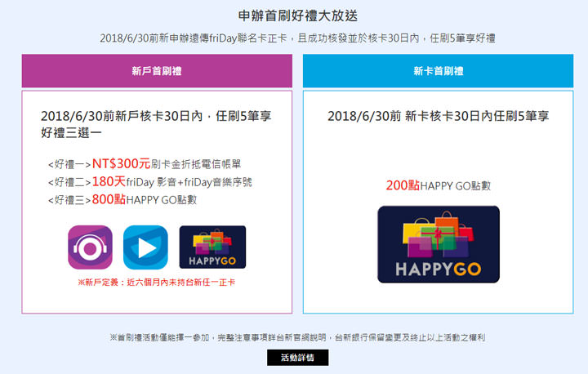Select the 新戶首刷禮 purple header
This screenshot has width=588, height=374.
coord(157,71)
